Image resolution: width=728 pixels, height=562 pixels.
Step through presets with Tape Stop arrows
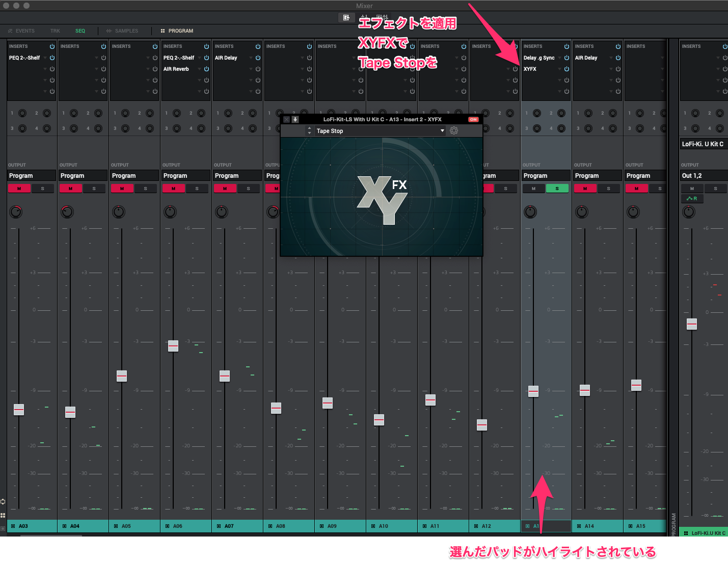pyautogui.click(x=309, y=131)
